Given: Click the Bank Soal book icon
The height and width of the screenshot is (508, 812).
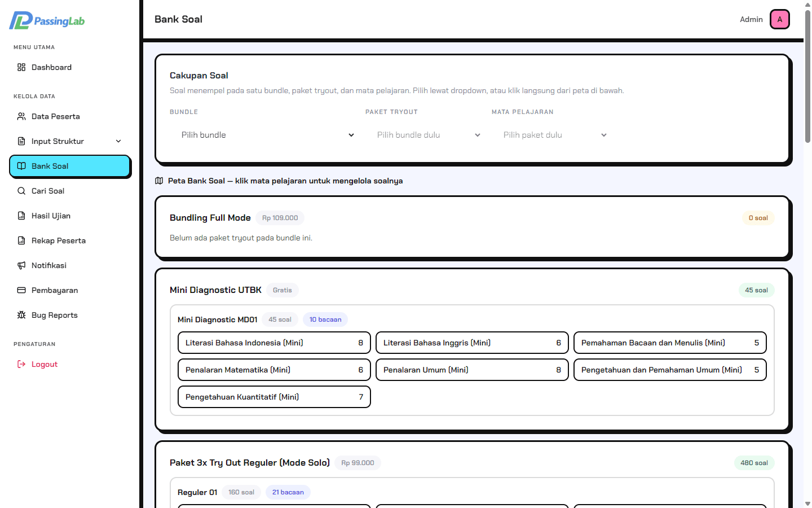Looking at the screenshot, I should click(x=21, y=166).
